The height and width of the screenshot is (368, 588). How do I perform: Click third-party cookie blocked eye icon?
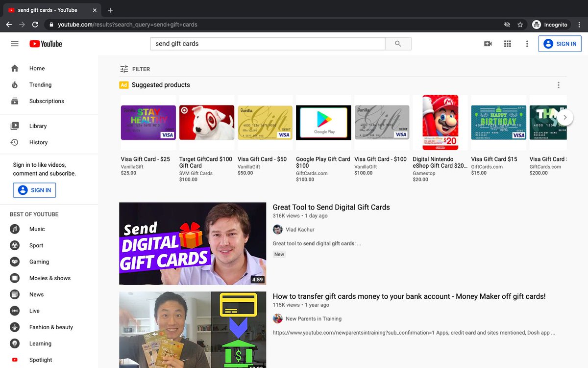point(507,25)
